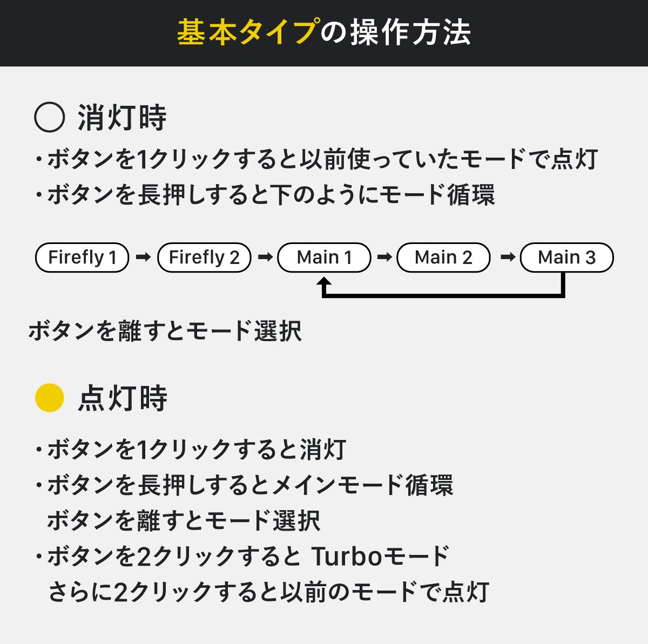Select the Main 3 mode pill
The height and width of the screenshot is (644, 648).
click(566, 257)
